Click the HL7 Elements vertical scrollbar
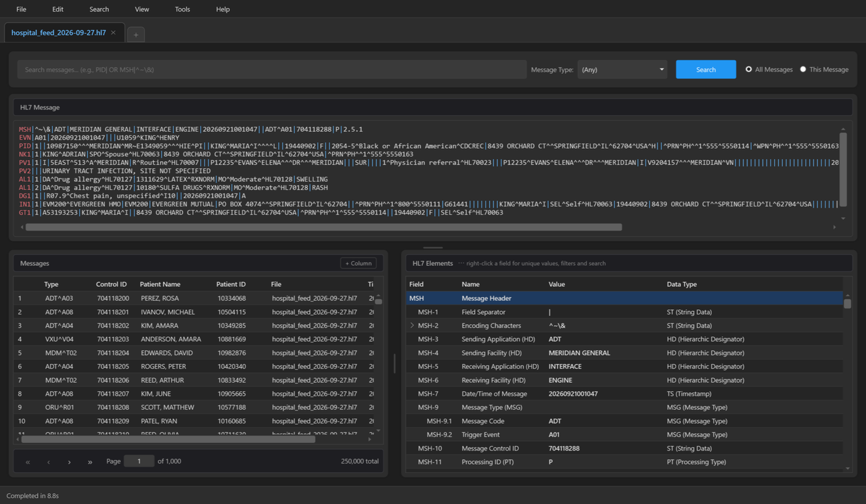Screen dimensions: 866x504 click(847, 304)
